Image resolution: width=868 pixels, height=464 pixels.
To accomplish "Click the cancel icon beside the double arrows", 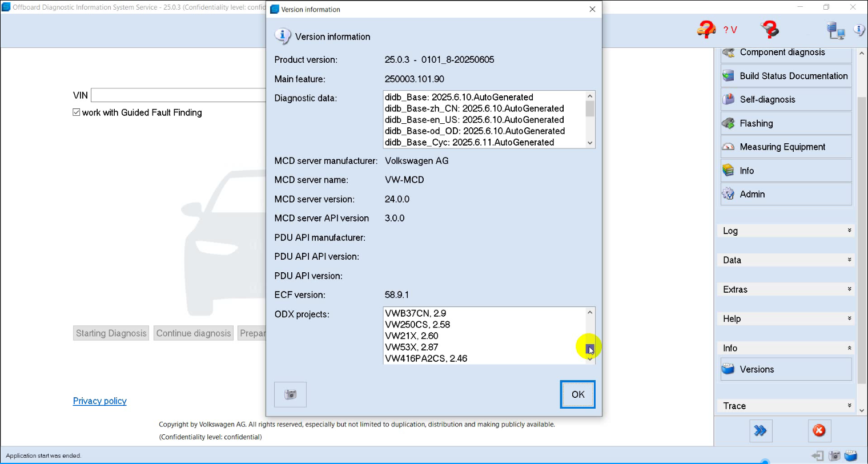I will [x=819, y=431].
